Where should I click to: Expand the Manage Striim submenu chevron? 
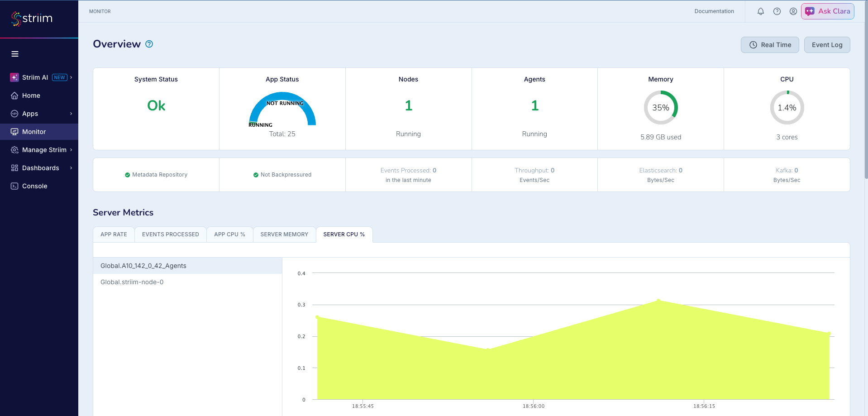click(71, 150)
